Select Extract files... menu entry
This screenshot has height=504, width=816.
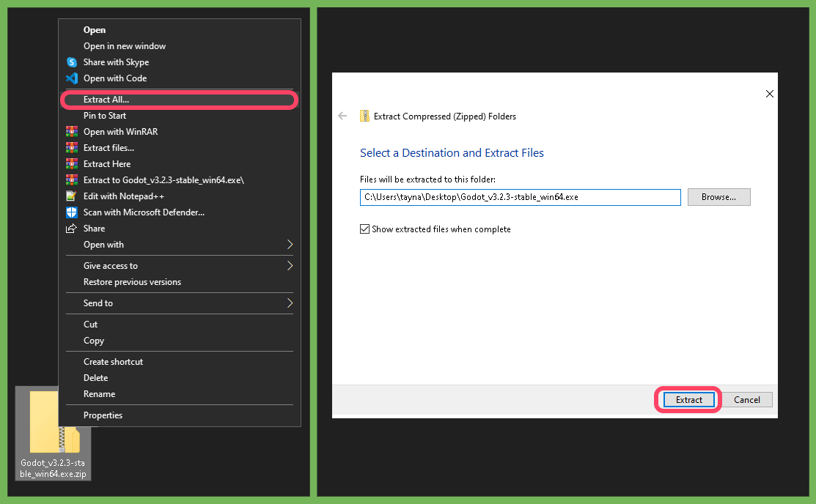click(180, 148)
